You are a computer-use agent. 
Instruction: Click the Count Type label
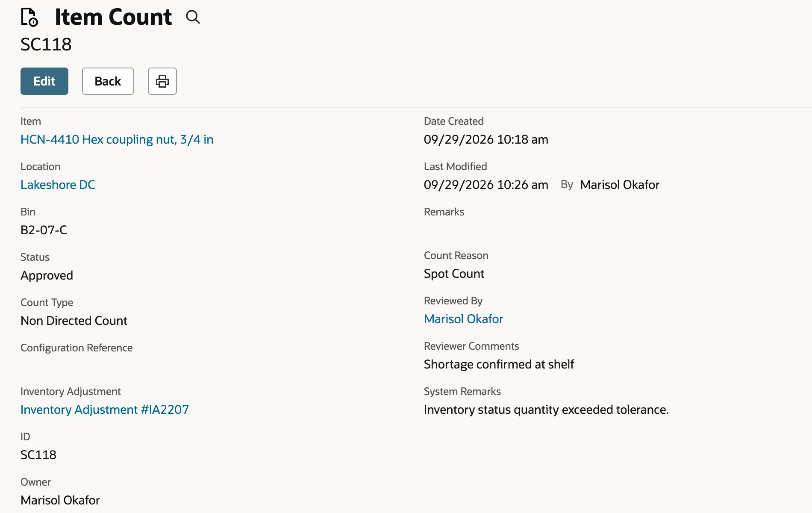(47, 303)
